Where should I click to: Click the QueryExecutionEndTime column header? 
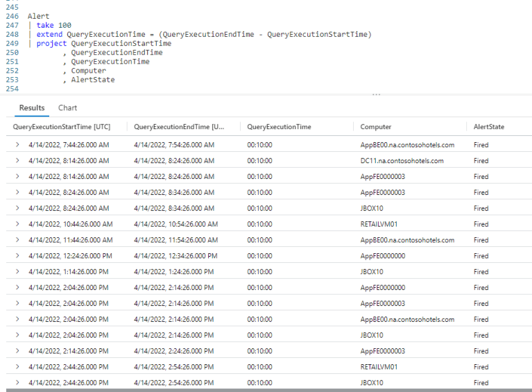coord(179,127)
